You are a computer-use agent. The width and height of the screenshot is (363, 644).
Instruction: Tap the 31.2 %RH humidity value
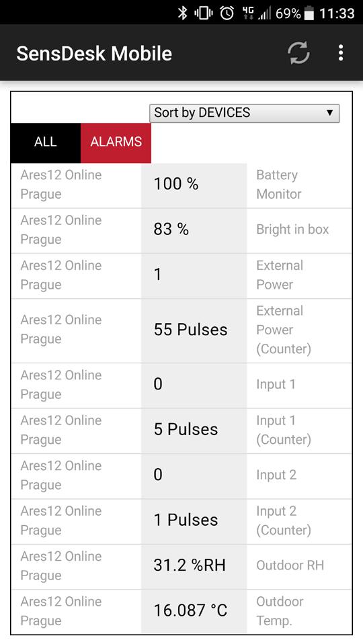point(190,565)
